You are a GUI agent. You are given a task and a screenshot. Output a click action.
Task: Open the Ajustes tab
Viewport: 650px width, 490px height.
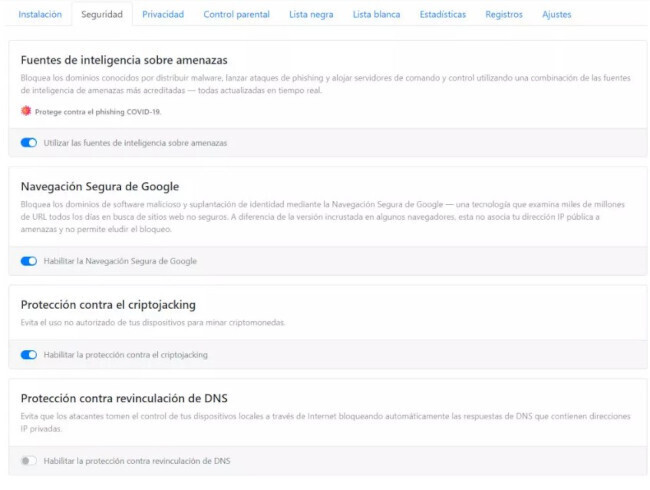[557, 15]
